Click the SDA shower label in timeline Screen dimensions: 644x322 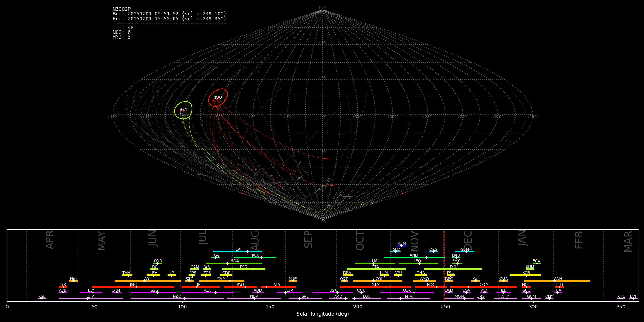tap(235, 261)
